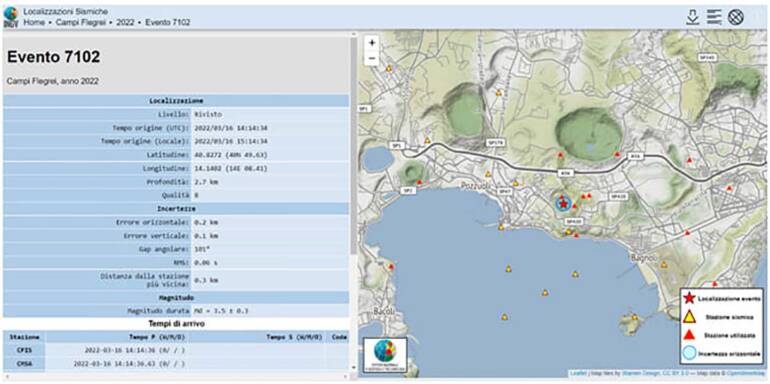Click the Osservatorio logo thumbnail on the map
Viewport: 770px width, 384px height.
pos(385,356)
